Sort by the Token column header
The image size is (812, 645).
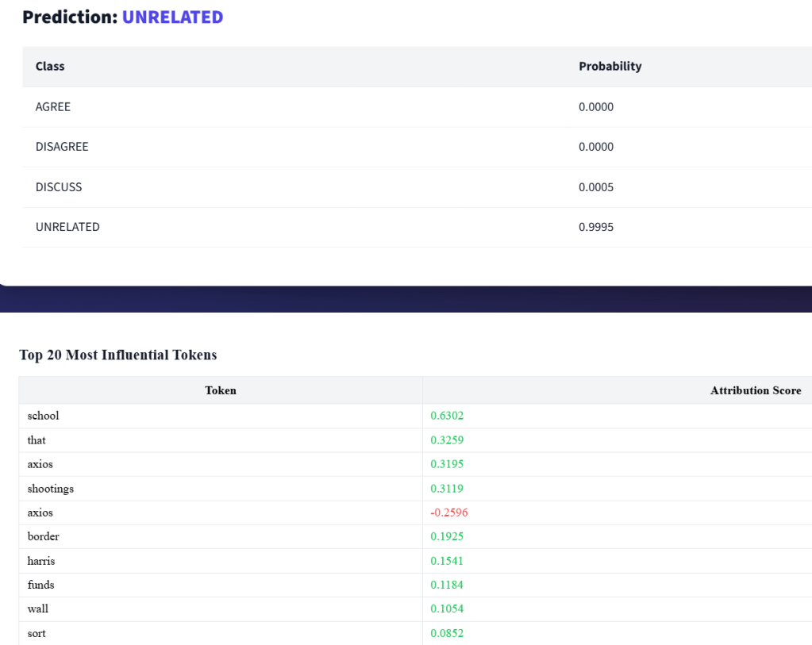click(221, 390)
